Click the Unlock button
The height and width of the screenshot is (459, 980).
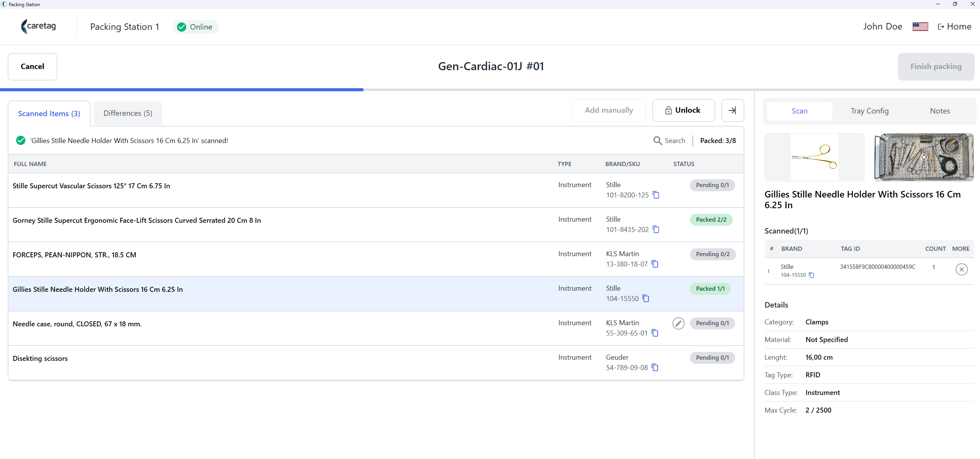(683, 110)
